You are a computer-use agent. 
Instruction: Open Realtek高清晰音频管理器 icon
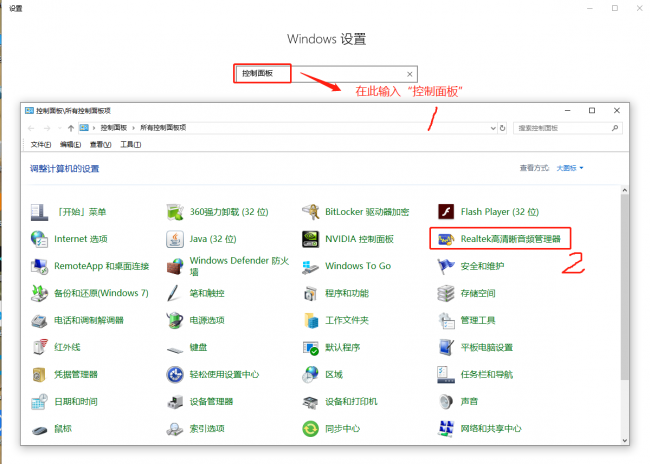[x=446, y=239]
